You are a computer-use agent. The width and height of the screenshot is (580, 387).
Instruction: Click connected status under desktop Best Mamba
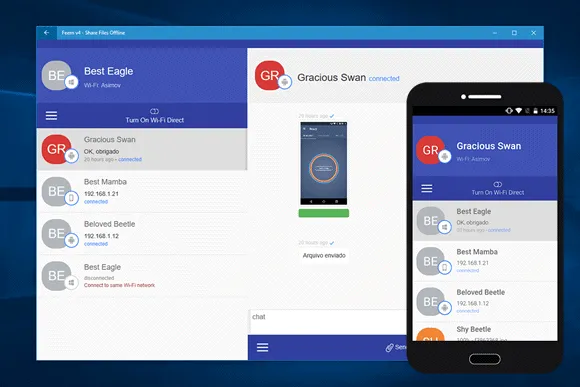[x=96, y=202]
